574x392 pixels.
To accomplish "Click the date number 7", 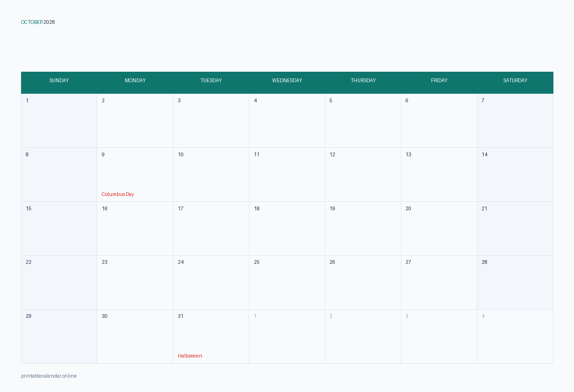I will pyautogui.click(x=483, y=101).
